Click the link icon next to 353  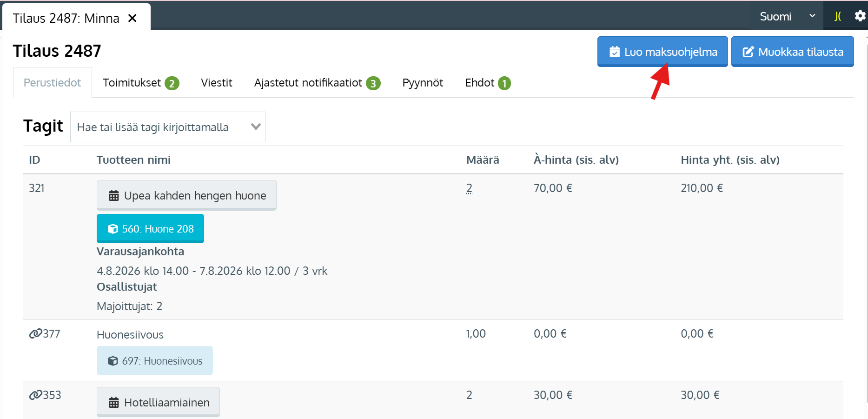[x=35, y=395]
